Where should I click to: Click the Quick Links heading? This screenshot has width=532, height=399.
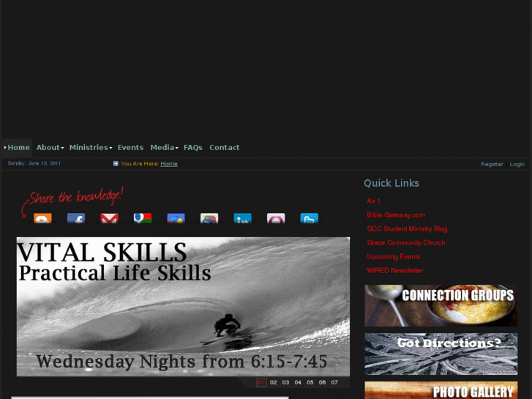pos(391,183)
